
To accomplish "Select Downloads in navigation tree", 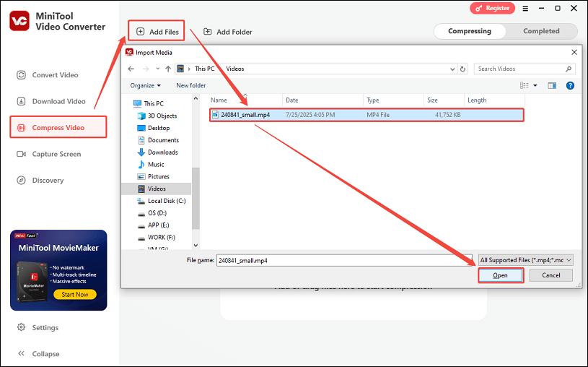I will [x=158, y=152].
